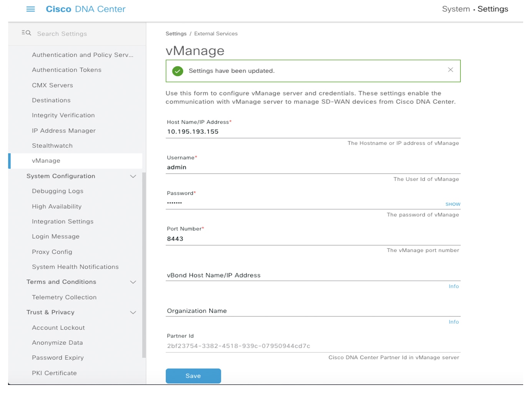Dismiss the Settings updated notification
Image resolution: width=532 pixels, height=393 pixels.
click(450, 70)
